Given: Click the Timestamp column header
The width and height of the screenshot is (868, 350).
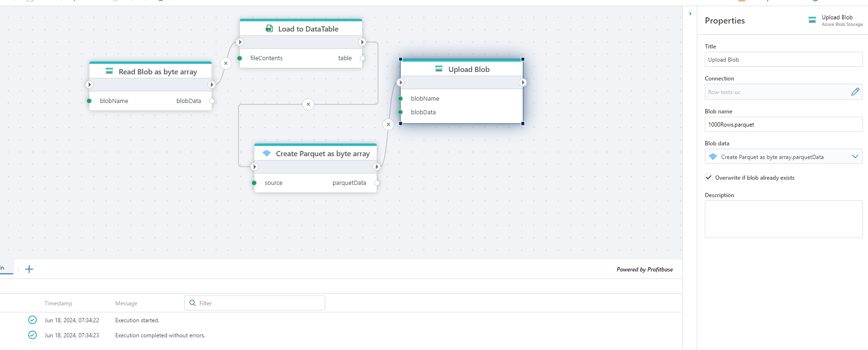Looking at the screenshot, I should point(58,303).
